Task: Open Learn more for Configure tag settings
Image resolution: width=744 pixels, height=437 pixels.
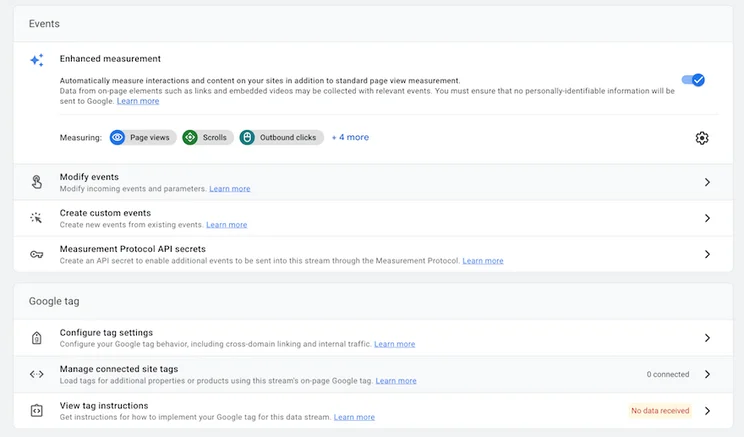Action: [395, 344]
